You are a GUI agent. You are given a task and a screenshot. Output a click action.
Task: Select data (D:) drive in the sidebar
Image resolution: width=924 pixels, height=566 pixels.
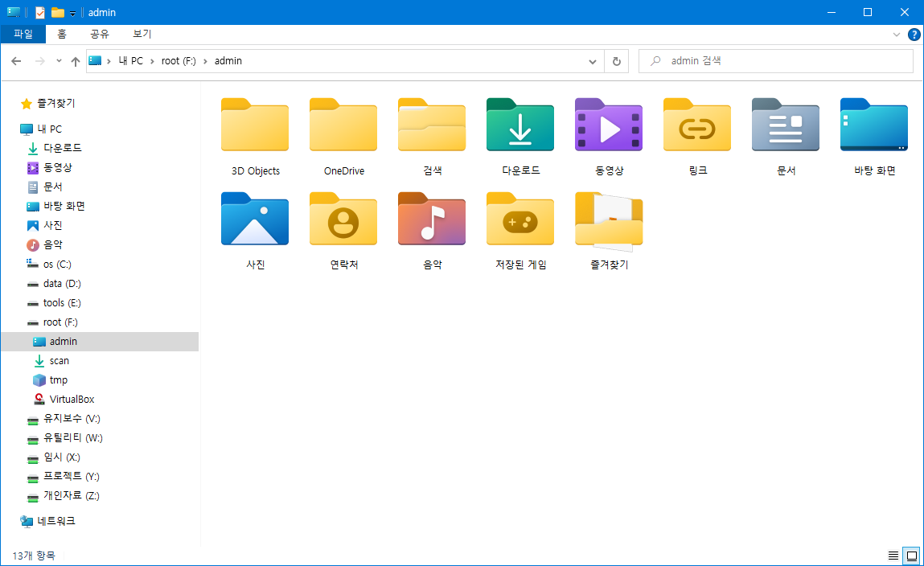(x=62, y=284)
